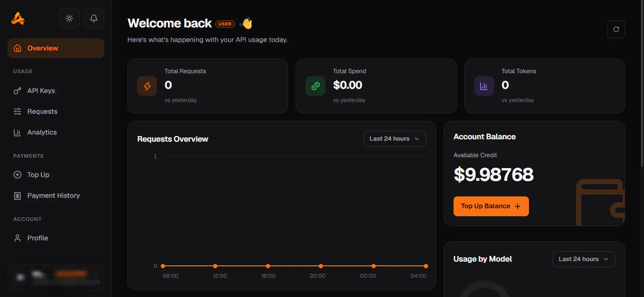644x297 pixels.
Task: Click the Total Spend coin icon
Action: pyautogui.click(x=315, y=86)
